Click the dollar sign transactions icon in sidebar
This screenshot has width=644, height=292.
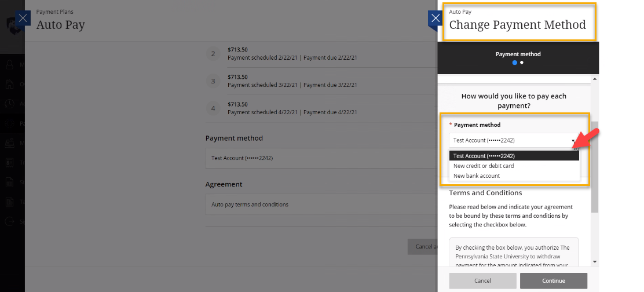10,163
